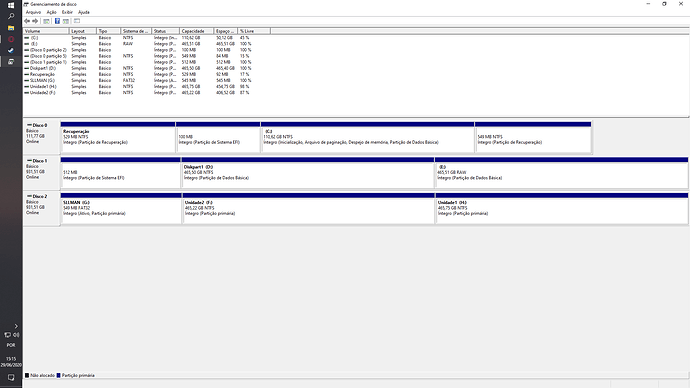Open the Exibir menu
Image resolution: width=690 pixels, height=388 pixels.
[67, 12]
